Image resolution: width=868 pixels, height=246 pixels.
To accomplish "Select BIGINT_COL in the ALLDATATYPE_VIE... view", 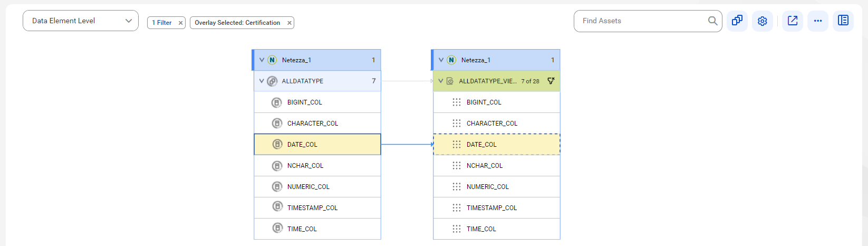I will click(497, 102).
